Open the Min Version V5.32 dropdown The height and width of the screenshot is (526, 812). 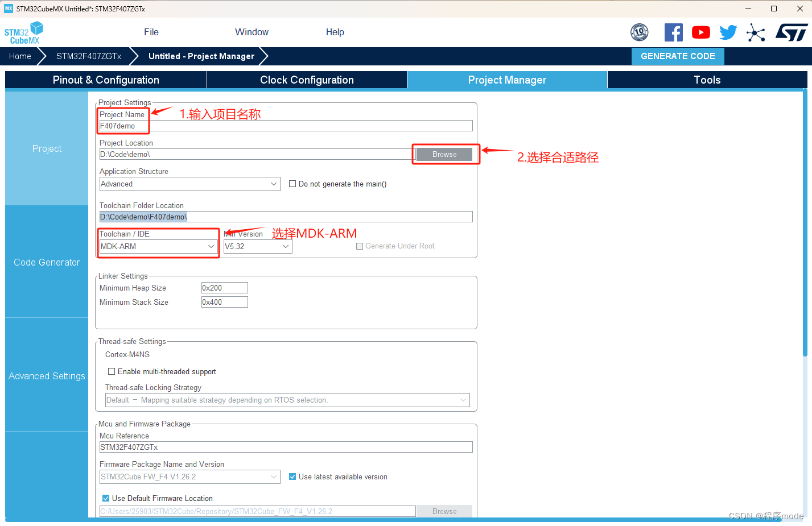click(258, 246)
